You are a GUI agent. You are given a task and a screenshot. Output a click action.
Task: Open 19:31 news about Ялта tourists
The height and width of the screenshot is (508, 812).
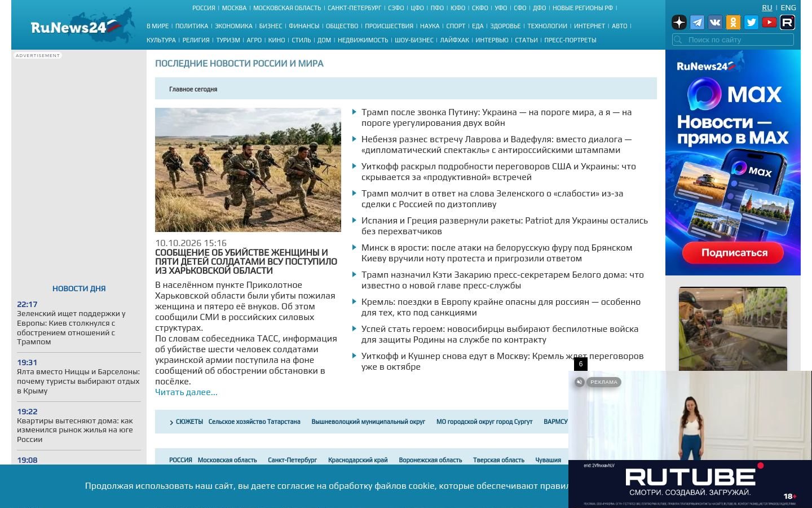coord(78,381)
